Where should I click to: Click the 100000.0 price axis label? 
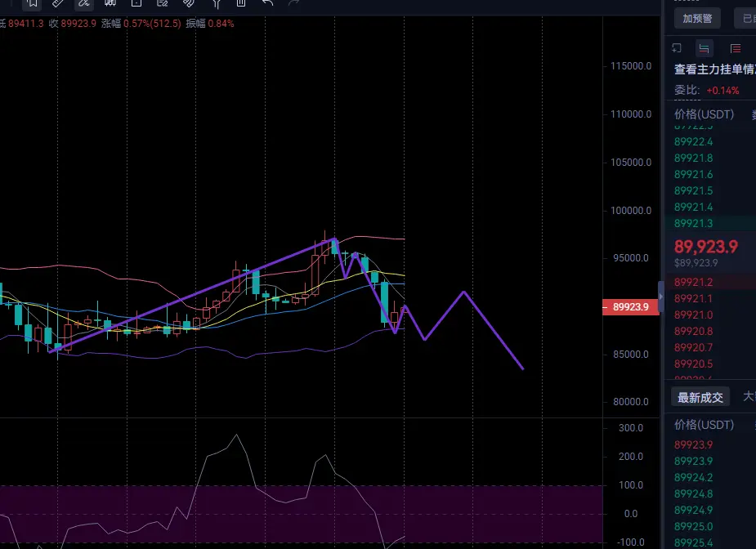[x=631, y=211]
